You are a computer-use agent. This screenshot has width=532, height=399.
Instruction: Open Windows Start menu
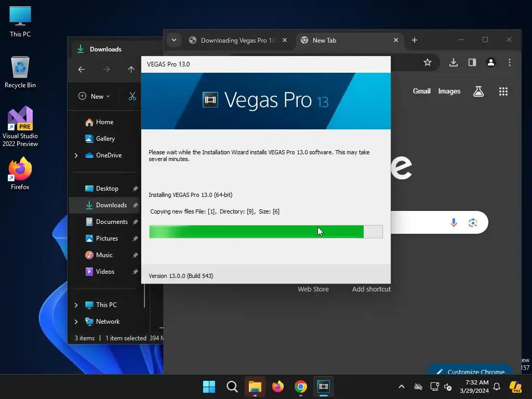[209, 387]
